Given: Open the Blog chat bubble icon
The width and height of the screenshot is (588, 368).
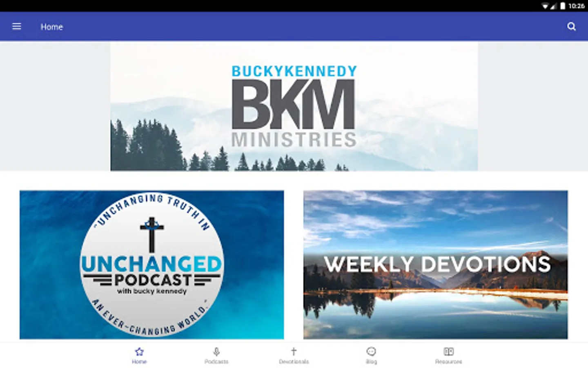Looking at the screenshot, I should point(371,351).
